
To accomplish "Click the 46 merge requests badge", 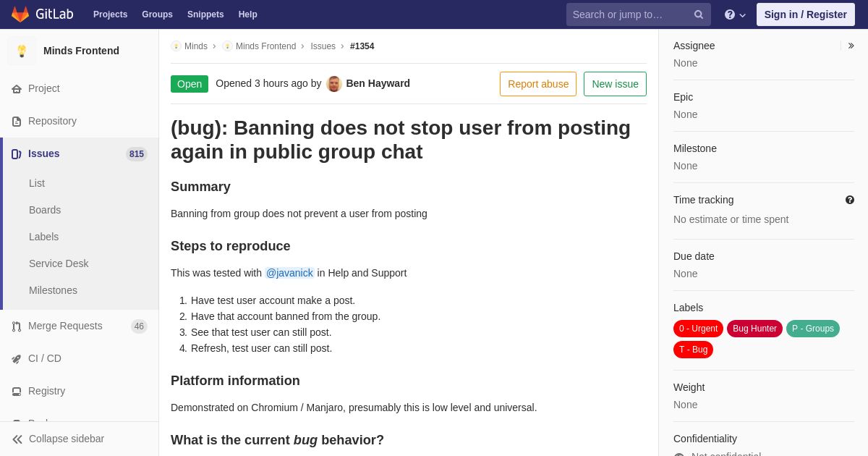I will tap(139, 326).
